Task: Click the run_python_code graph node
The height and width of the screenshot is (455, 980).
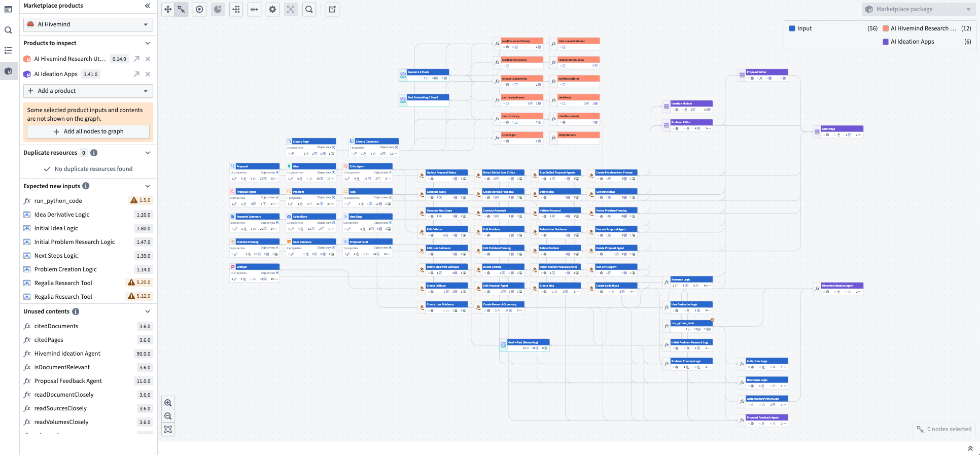Action: [688, 326]
